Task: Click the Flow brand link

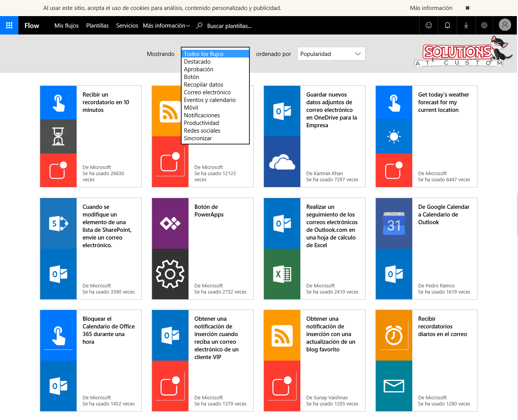Action: click(32, 26)
